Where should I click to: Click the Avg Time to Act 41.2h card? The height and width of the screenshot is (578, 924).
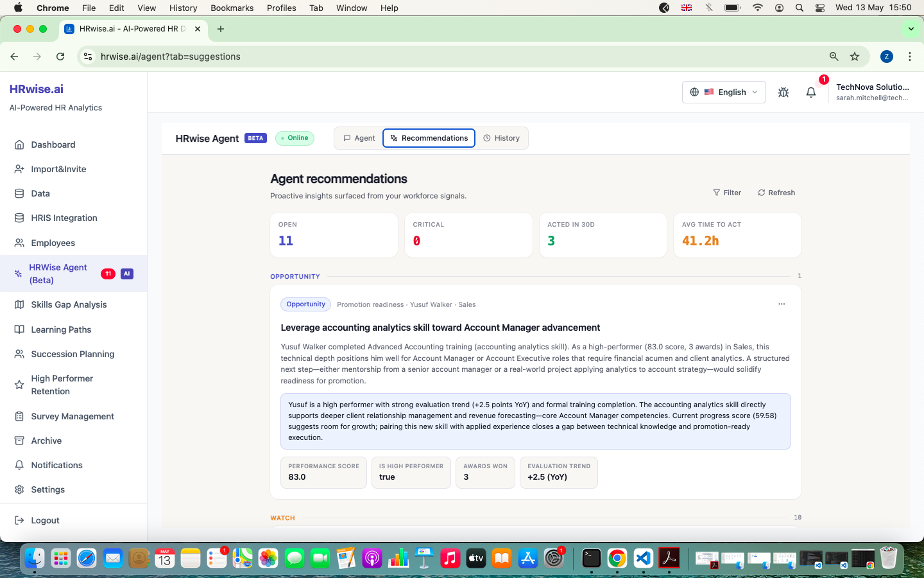[737, 235]
